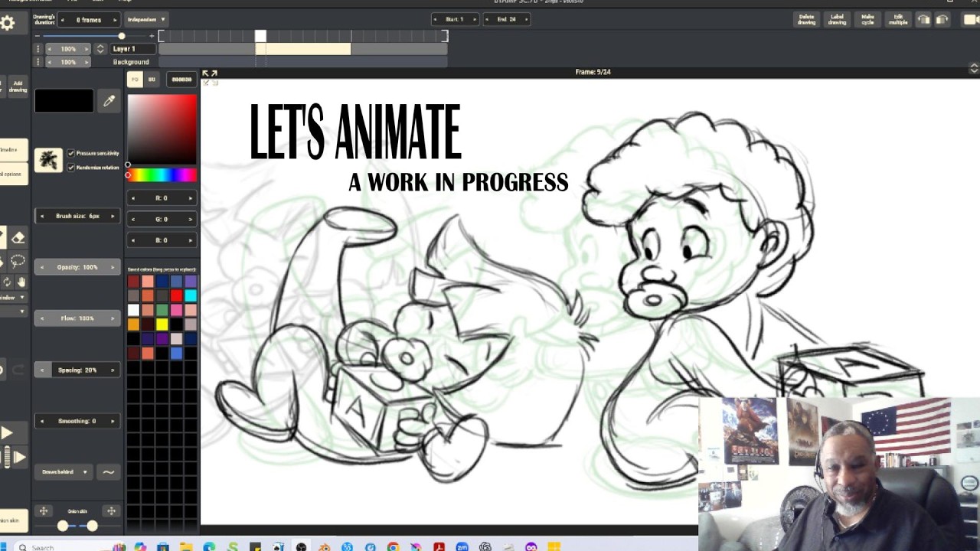The image size is (980, 551).
Task: Step forward one frame
Action: pos(20,458)
